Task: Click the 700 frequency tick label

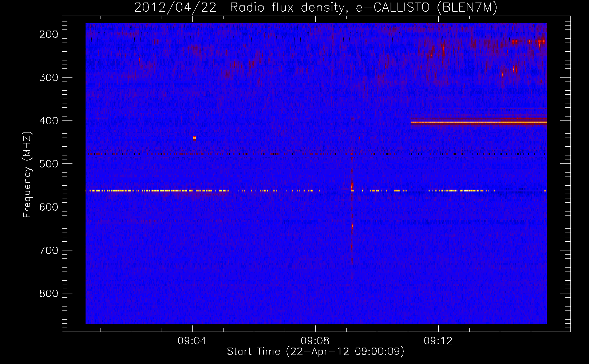Action: 49,250
